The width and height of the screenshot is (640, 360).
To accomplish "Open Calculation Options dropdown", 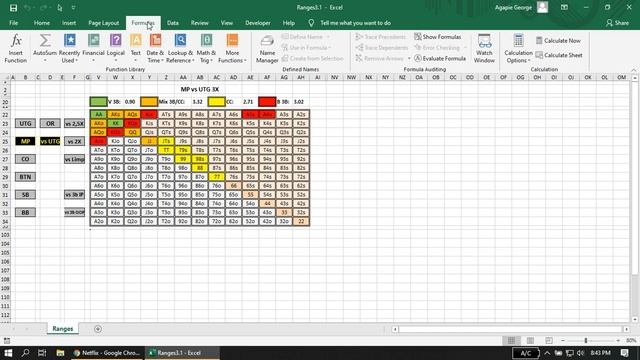I will coord(518,48).
